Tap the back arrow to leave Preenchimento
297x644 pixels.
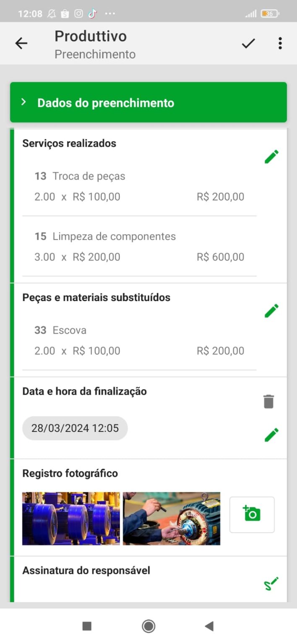pyautogui.click(x=21, y=43)
